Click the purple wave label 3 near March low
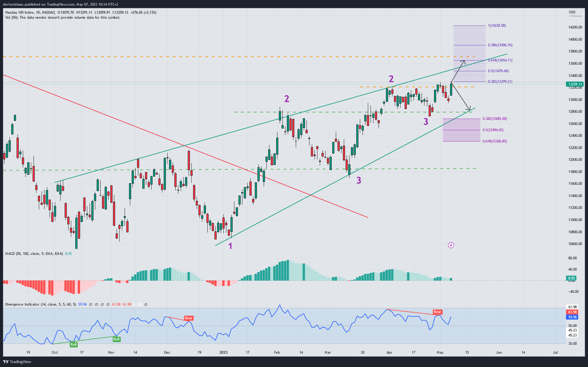 [x=359, y=180]
